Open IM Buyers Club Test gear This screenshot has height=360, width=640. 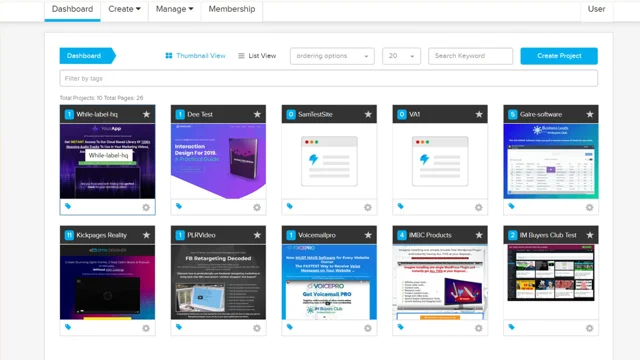tap(589, 328)
